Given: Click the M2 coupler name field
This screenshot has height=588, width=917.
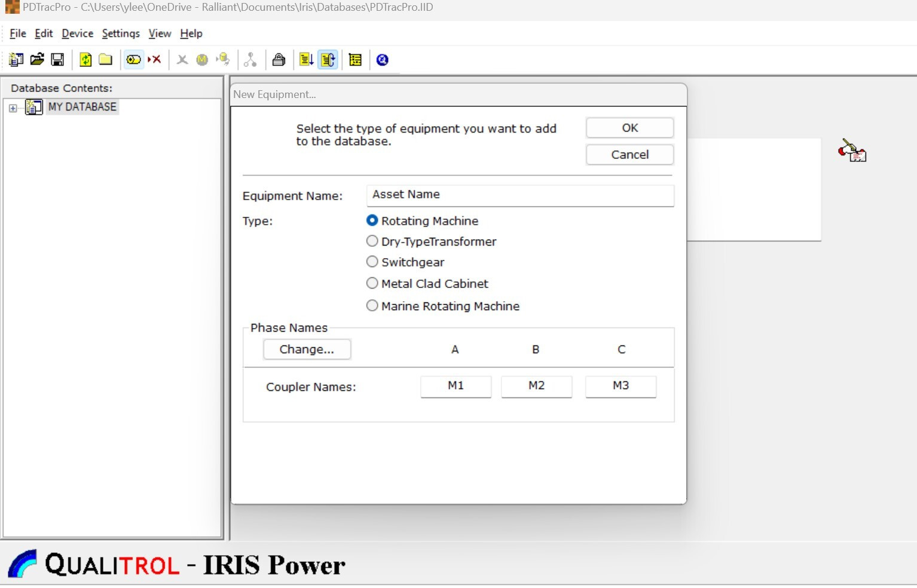Looking at the screenshot, I should tap(536, 386).
